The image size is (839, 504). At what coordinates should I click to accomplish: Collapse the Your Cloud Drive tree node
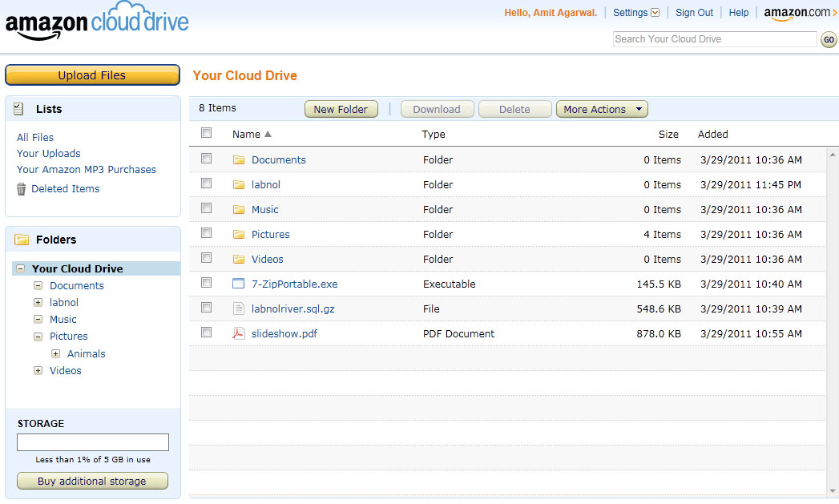[20, 268]
